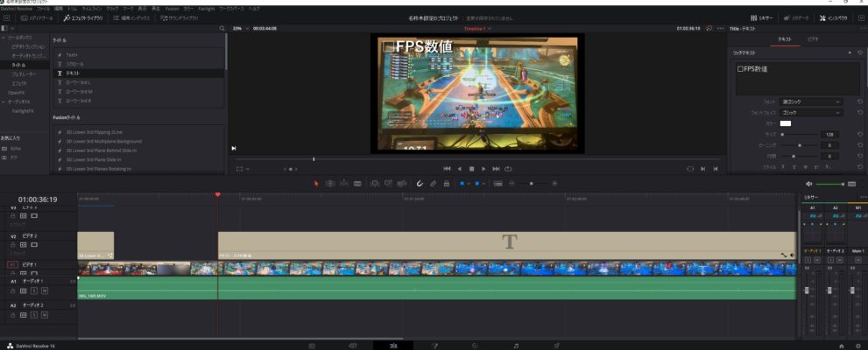Switch to Fairlight page music note icon

click(x=516, y=346)
